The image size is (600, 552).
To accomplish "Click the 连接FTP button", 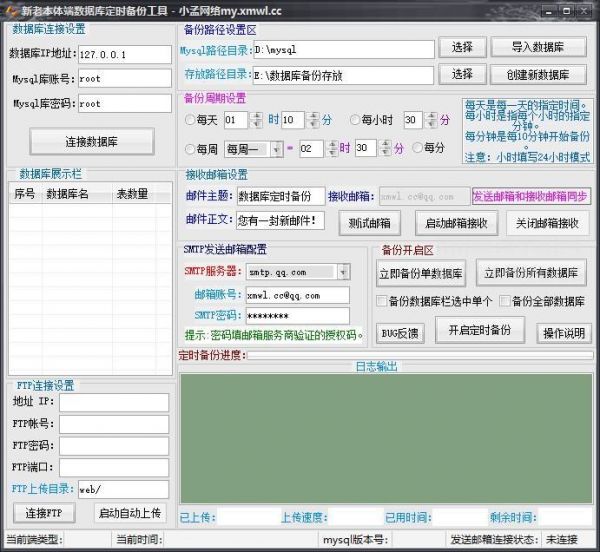I will pos(44,513).
